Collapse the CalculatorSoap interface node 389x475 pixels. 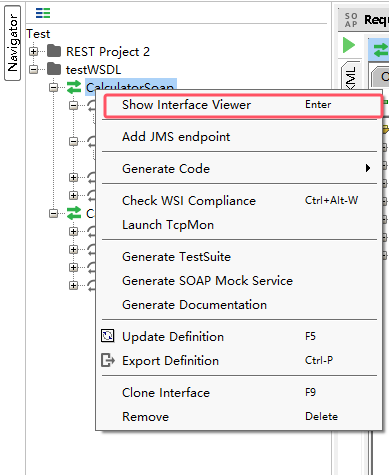tap(53, 88)
